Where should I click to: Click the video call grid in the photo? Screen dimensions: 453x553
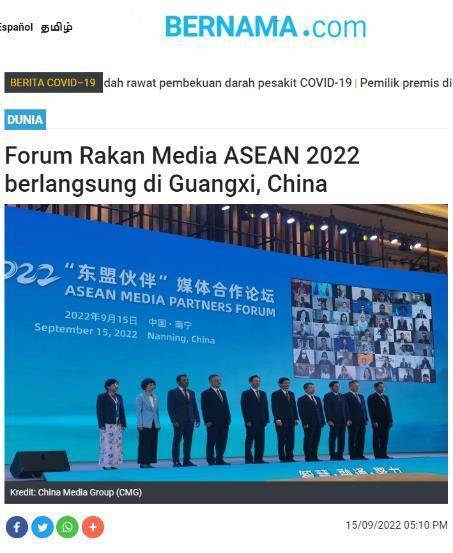[x=363, y=331]
